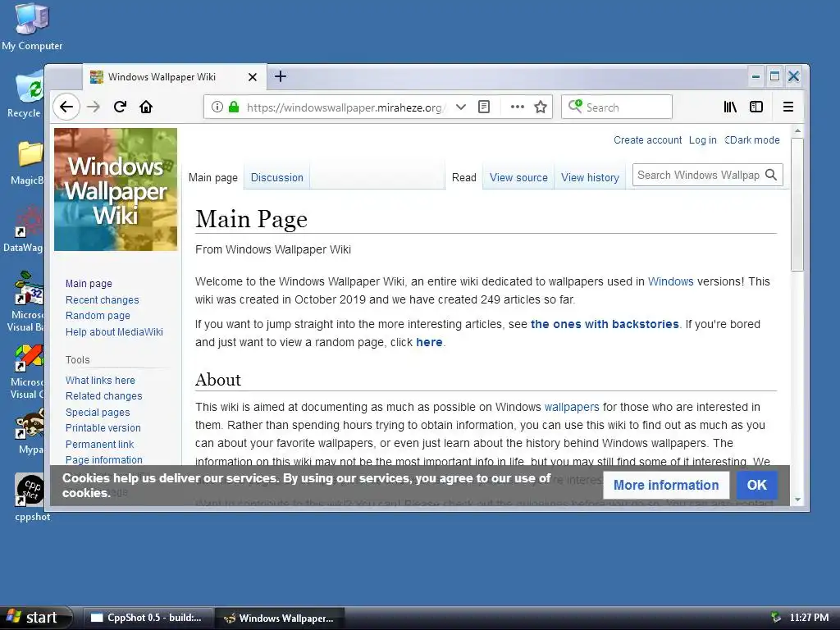This screenshot has height=630, width=840.
Task: Select the MagicB folder desktop icon
Action: [28, 163]
